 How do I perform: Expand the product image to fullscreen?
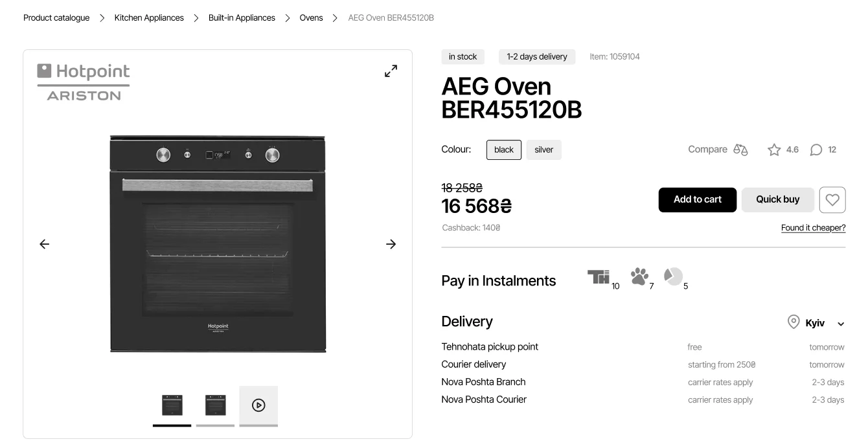coord(391,71)
